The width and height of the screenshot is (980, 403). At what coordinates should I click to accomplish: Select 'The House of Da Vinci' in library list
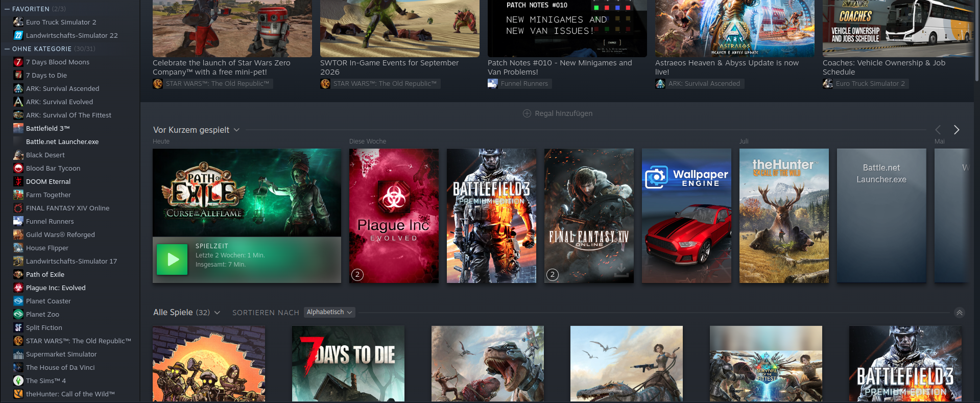60,367
